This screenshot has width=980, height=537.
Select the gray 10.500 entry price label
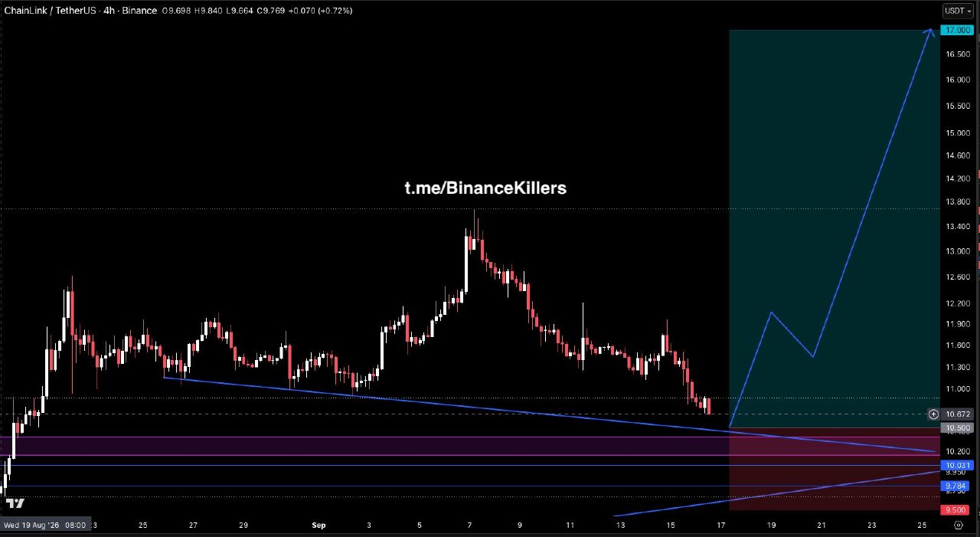point(957,427)
